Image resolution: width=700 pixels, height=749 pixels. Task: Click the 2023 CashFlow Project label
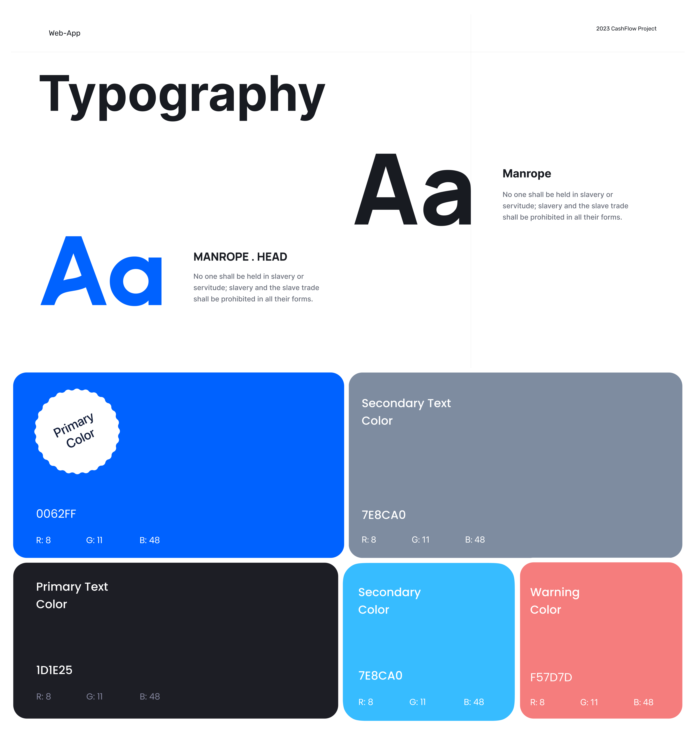click(x=626, y=28)
